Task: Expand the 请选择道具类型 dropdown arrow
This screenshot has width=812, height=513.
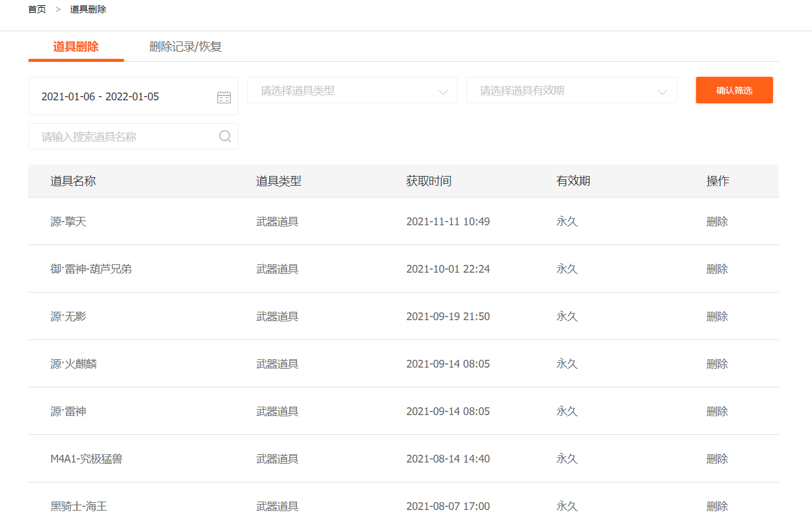Action: pyautogui.click(x=443, y=91)
